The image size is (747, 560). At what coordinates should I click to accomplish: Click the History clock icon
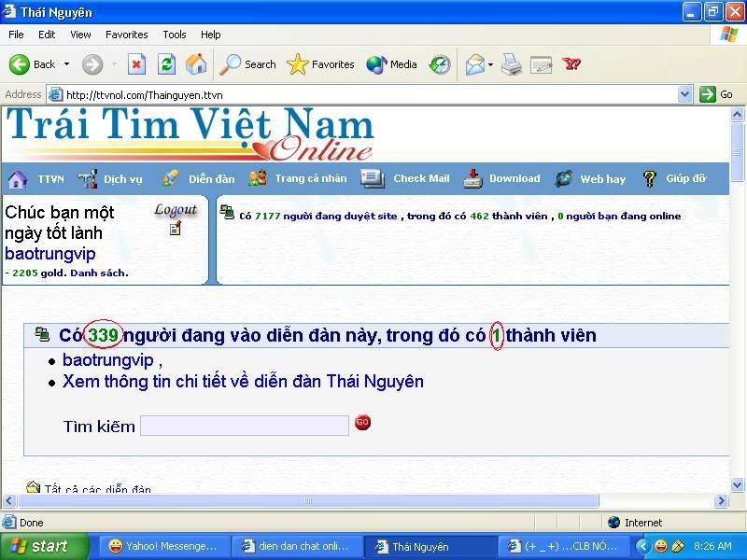pos(439,64)
